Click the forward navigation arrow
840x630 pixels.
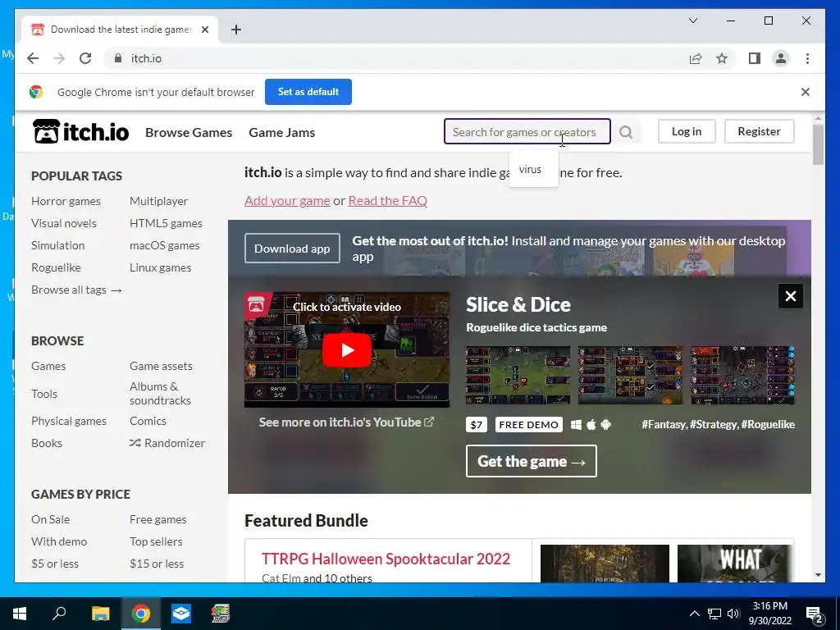[x=59, y=58]
